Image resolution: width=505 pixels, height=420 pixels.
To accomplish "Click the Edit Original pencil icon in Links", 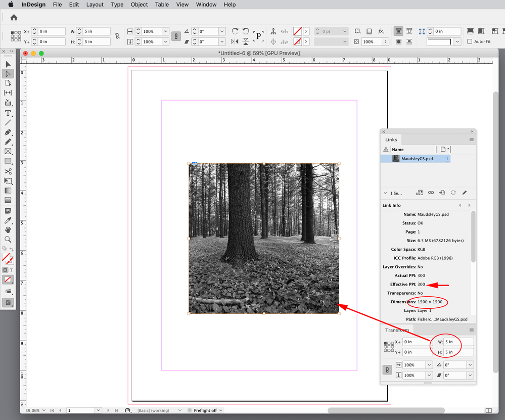I will click(x=465, y=193).
